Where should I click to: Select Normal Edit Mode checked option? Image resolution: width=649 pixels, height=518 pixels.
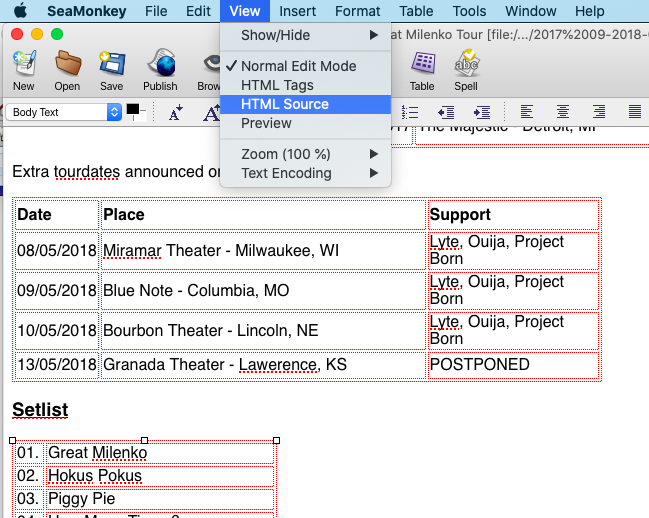click(305, 66)
